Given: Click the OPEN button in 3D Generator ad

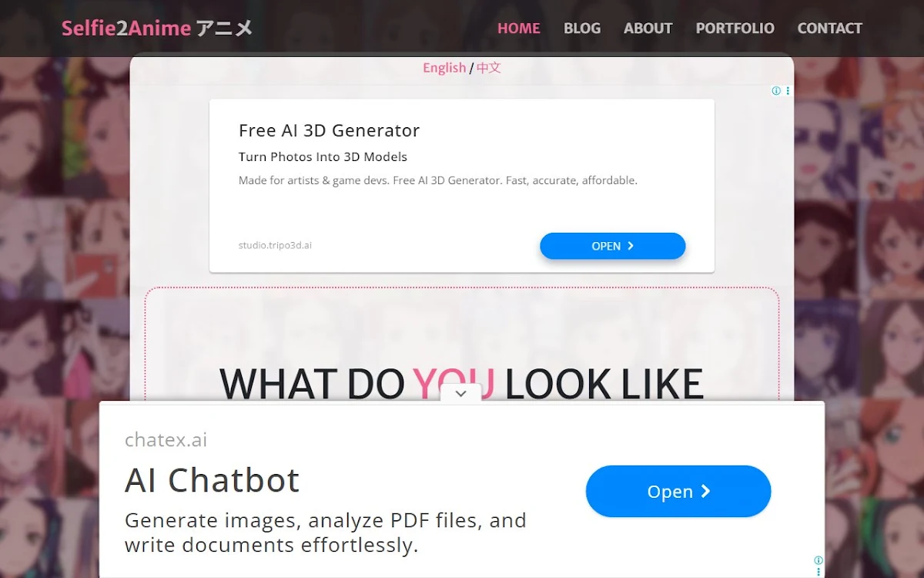Looking at the screenshot, I should tap(612, 246).
